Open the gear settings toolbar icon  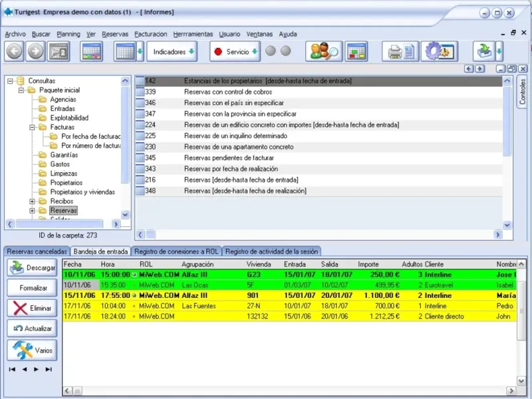point(439,51)
